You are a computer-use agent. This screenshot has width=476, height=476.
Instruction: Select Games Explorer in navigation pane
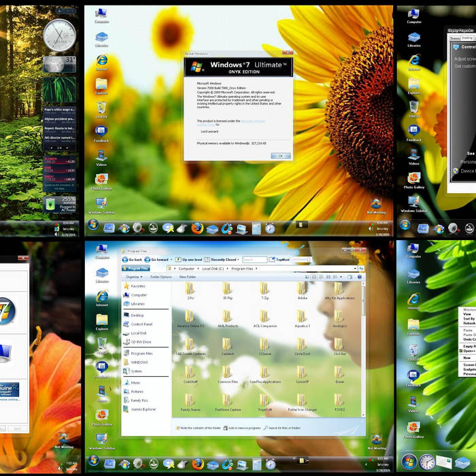(143, 409)
